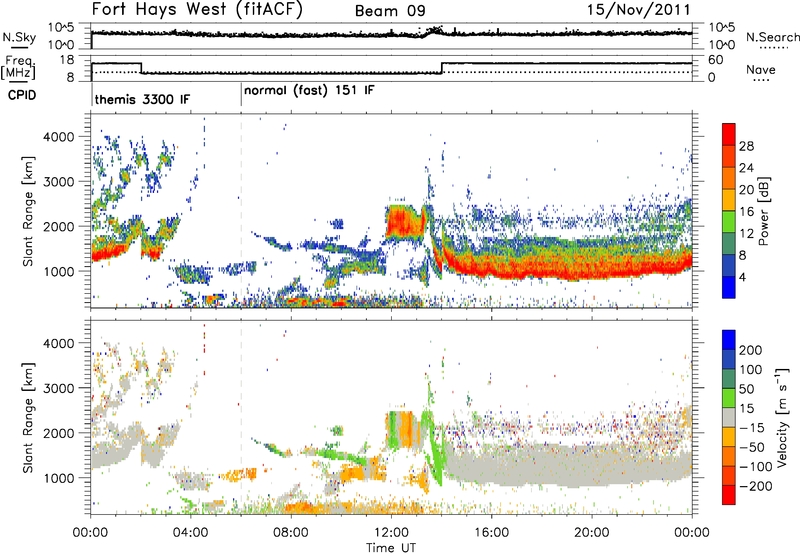The image size is (800, 554).
Task: Click the '20:00' time tick label
Action: coord(591,533)
